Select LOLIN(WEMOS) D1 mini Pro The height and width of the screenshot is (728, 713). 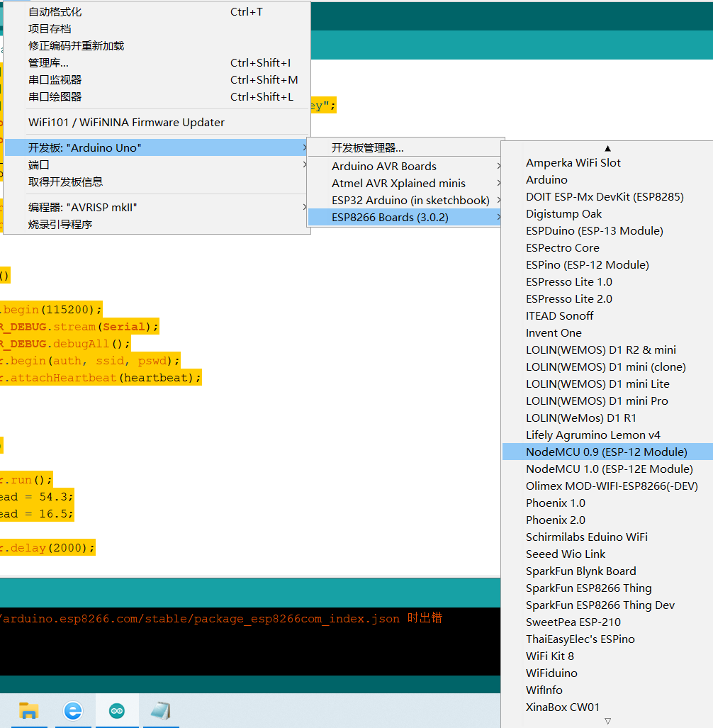coord(607,401)
